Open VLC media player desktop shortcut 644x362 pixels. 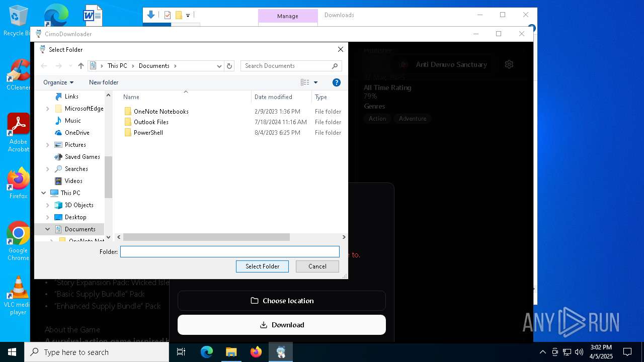pyautogui.click(x=18, y=296)
